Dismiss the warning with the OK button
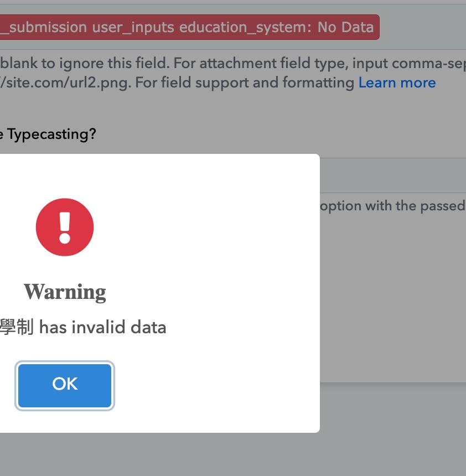The height and width of the screenshot is (476, 466). (x=65, y=386)
